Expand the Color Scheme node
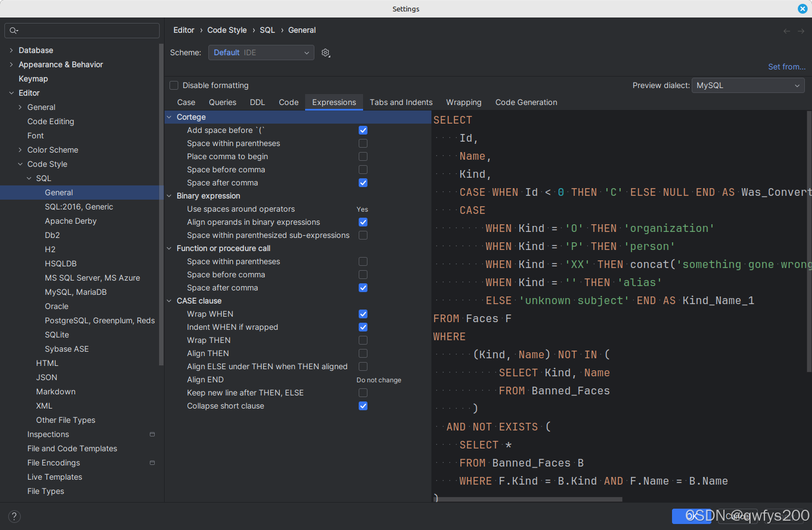The height and width of the screenshot is (530, 812). point(20,150)
